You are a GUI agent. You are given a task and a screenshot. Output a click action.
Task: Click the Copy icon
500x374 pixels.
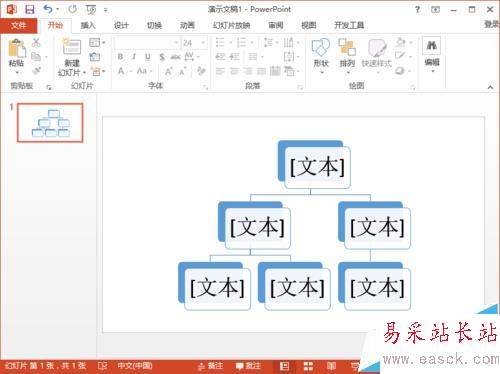pyautogui.click(x=36, y=57)
